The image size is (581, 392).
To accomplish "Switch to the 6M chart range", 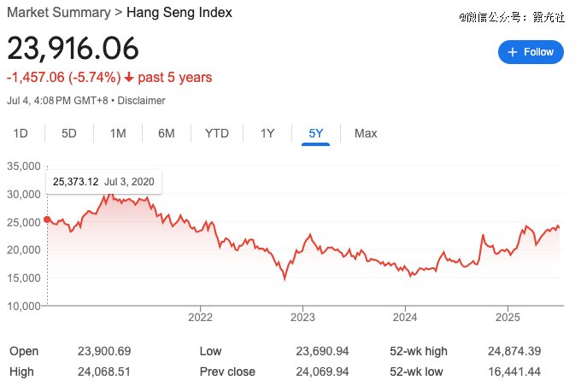I will [167, 133].
